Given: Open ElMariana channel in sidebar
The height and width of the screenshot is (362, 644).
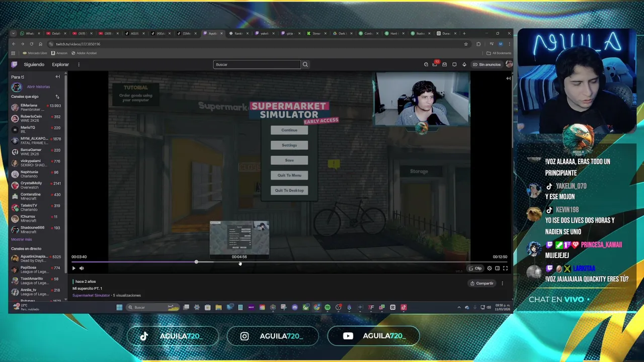Looking at the screenshot, I should pyautogui.click(x=36, y=107).
